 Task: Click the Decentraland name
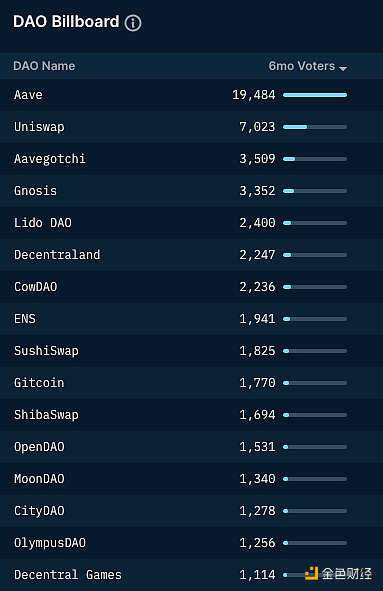coord(57,255)
